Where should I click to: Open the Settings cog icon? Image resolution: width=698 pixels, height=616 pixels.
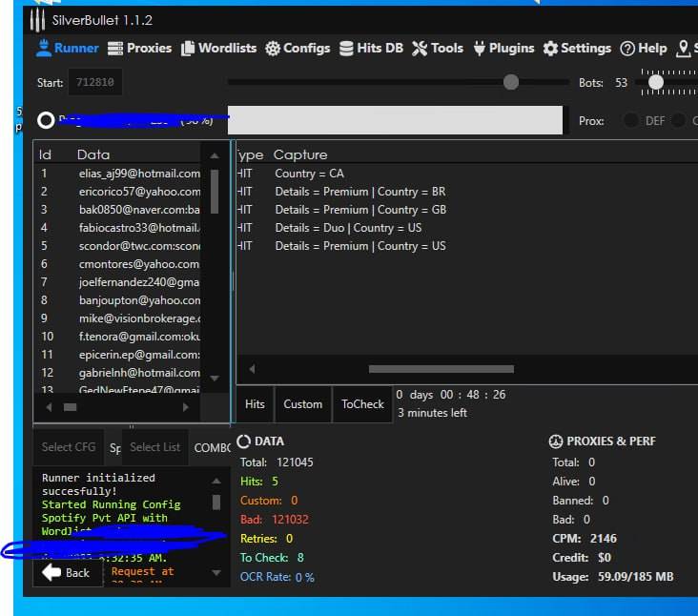[x=550, y=49]
